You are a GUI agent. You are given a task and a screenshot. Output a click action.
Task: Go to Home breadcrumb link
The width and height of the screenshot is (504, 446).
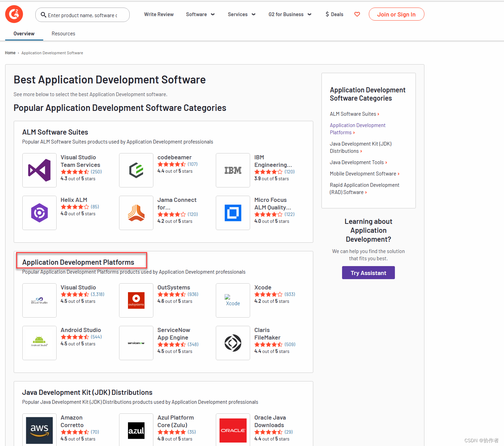coord(10,53)
